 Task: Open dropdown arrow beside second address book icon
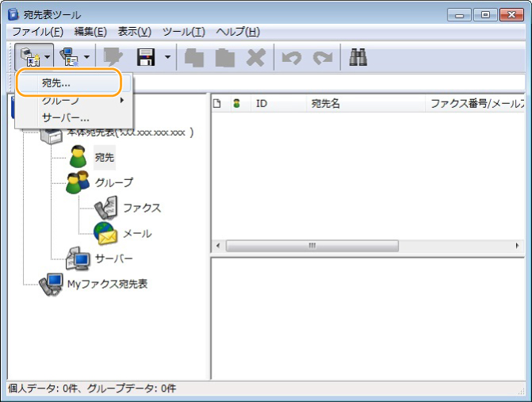click(87, 56)
